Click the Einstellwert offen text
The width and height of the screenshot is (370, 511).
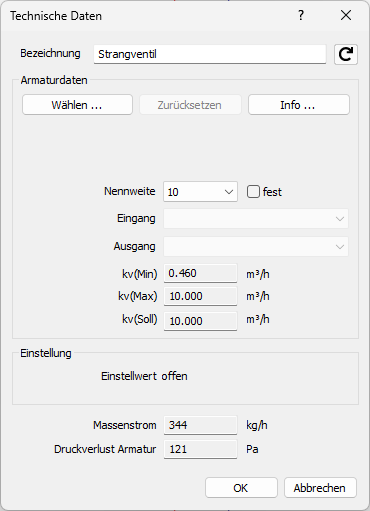coord(144,376)
